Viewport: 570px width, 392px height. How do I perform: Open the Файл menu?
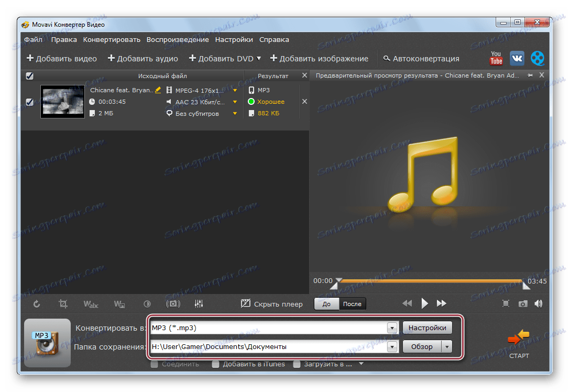coord(34,39)
